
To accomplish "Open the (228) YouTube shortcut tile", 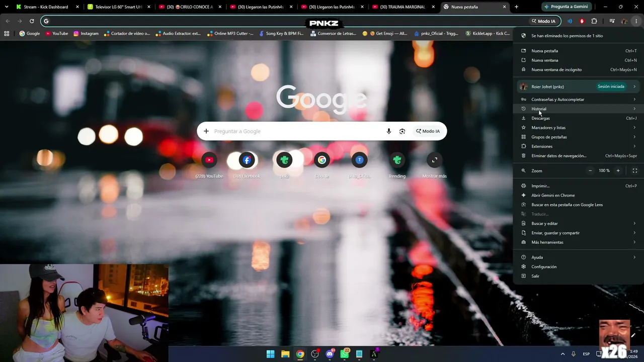I will click(x=209, y=160).
